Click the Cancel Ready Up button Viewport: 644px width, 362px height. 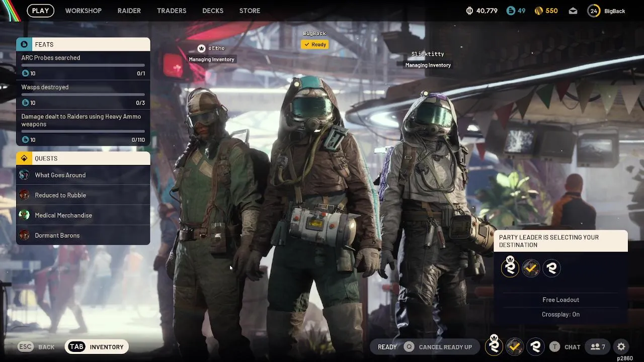click(439, 347)
